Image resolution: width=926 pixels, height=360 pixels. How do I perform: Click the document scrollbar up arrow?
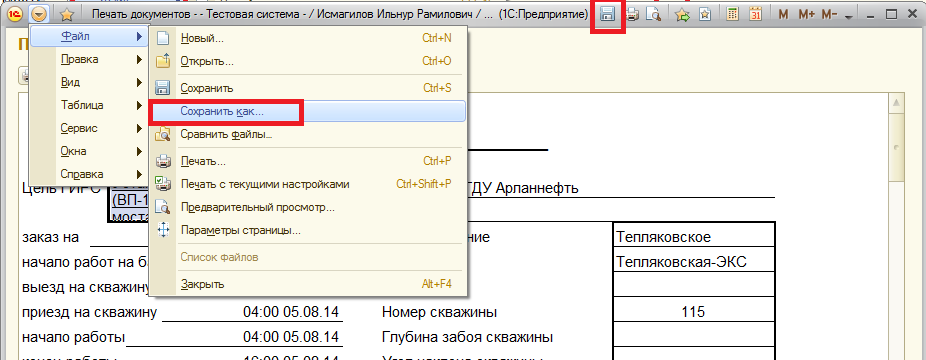point(896,102)
